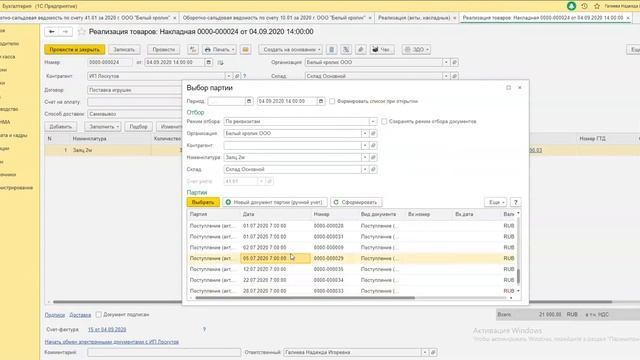Switch to Оборотно-сальдовая ведомость 10.01 tab
640x360 pixels.
coord(274,18)
